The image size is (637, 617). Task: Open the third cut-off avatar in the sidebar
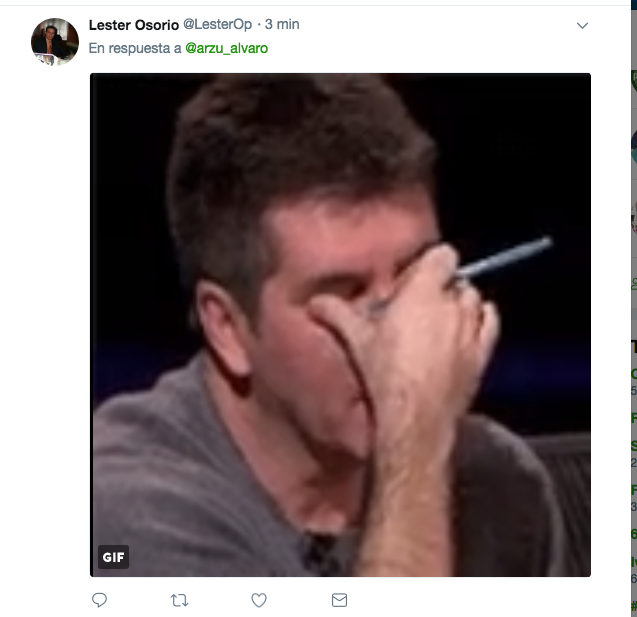tap(634, 218)
